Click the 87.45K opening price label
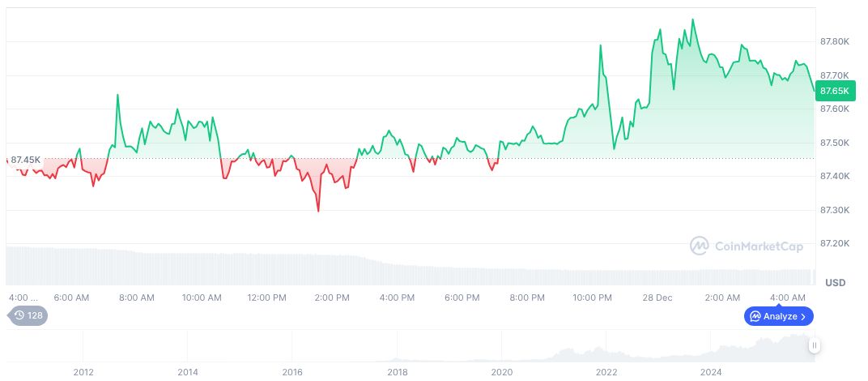Screen dimensions: 868x381 click(26, 160)
